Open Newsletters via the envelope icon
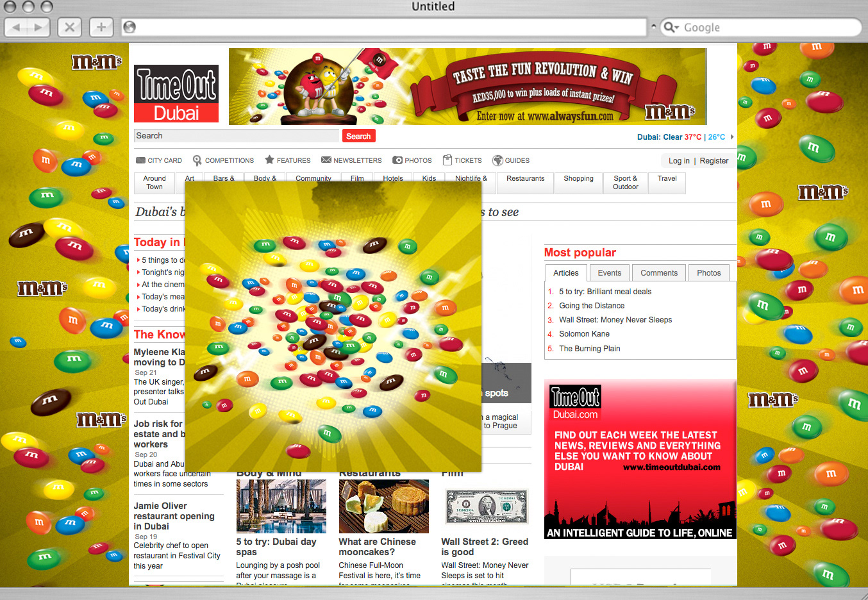 (326, 160)
